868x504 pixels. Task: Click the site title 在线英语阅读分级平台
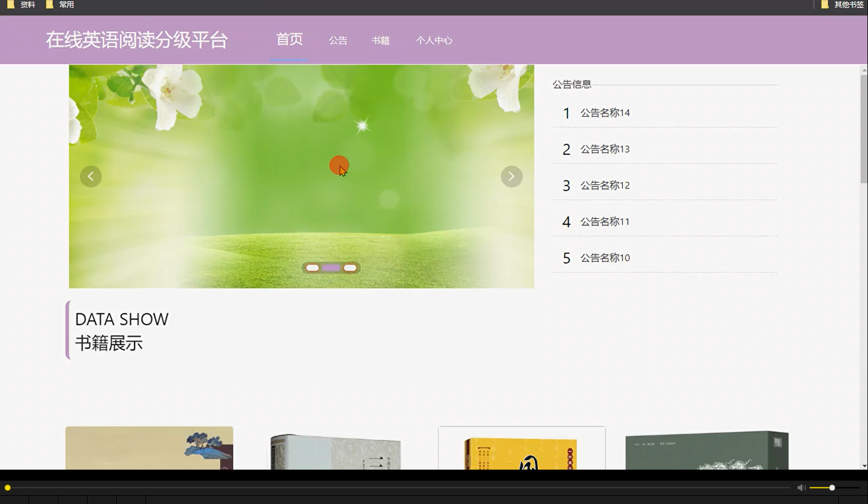[137, 40]
